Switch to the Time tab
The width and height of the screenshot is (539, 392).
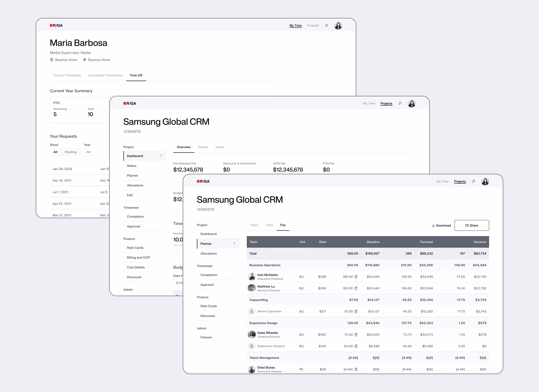[269, 225]
